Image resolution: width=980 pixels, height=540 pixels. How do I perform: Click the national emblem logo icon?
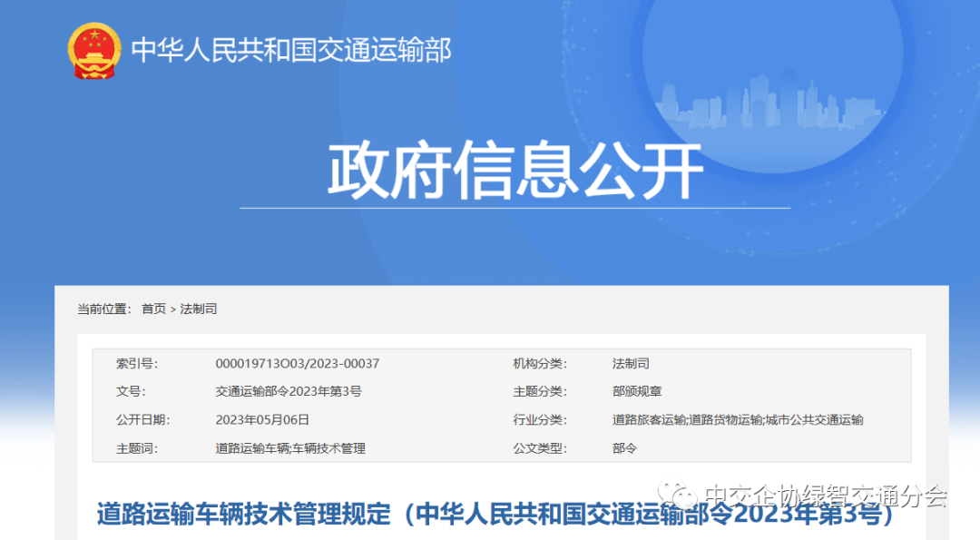point(93,51)
